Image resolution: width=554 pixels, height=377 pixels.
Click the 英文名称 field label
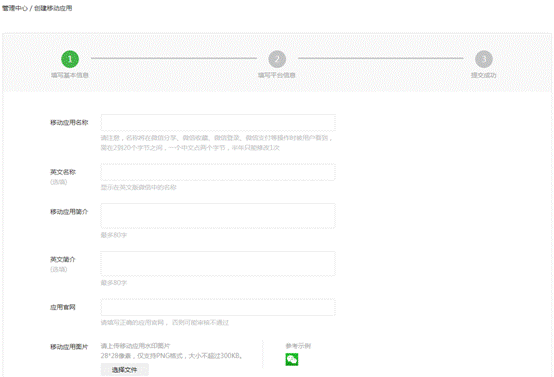point(63,172)
